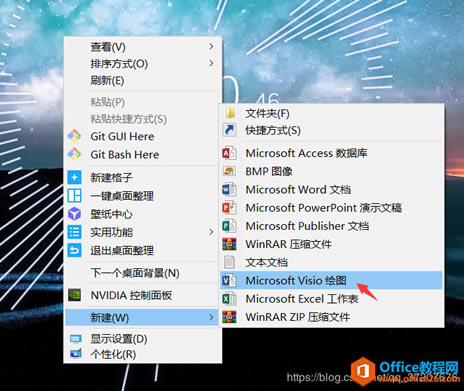
Task: Click the Git GUI Here icon
Action: pos(74,136)
